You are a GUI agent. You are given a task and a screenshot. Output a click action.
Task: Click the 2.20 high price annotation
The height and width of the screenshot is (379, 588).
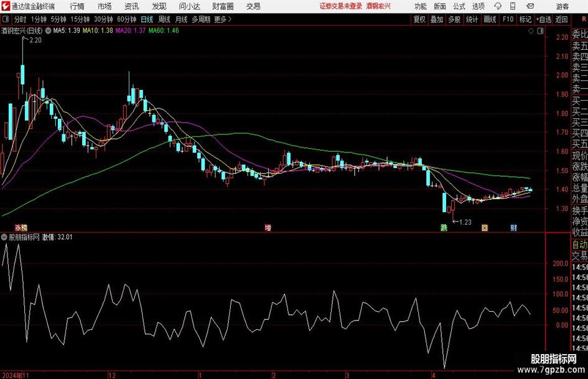35,40
